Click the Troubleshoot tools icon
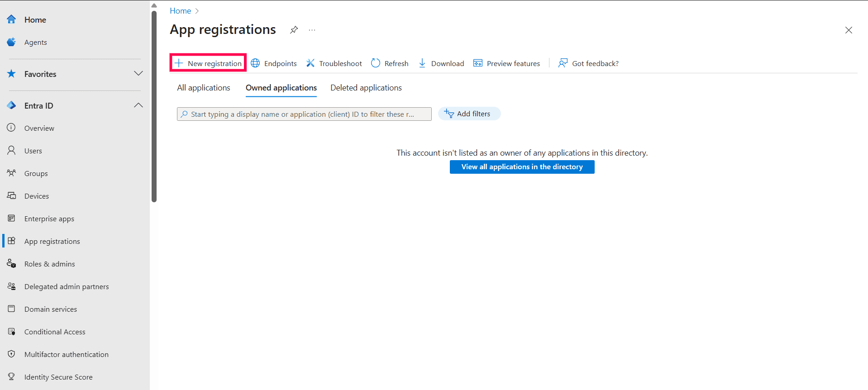 pos(310,63)
